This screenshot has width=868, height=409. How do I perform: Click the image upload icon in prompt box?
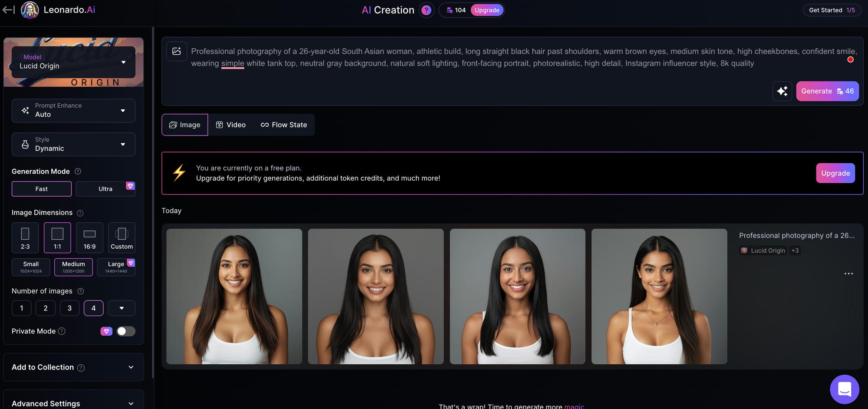177,51
